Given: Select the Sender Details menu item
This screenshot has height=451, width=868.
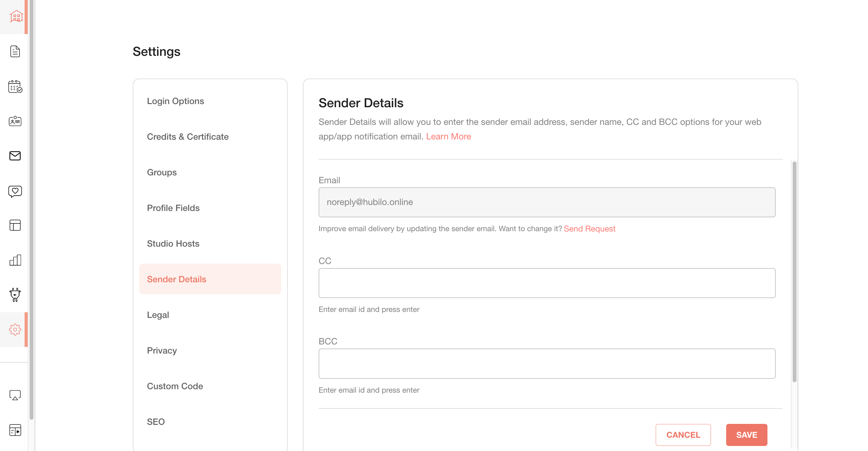Looking at the screenshot, I should pyautogui.click(x=210, y=279).
